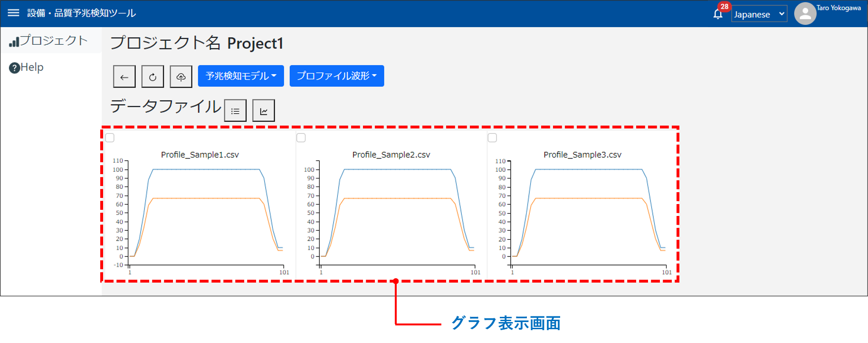This screenshot has width=868, height=343.
Task: Check the Profile_Sample3.csv checkbox
Action: (x=493, y=138)
